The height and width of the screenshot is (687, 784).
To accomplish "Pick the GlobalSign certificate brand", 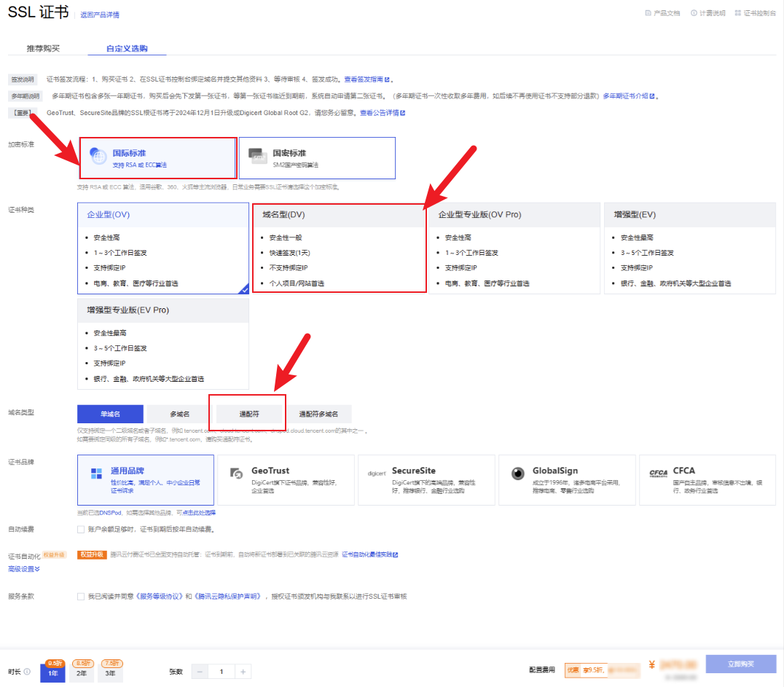I will 567,480.
